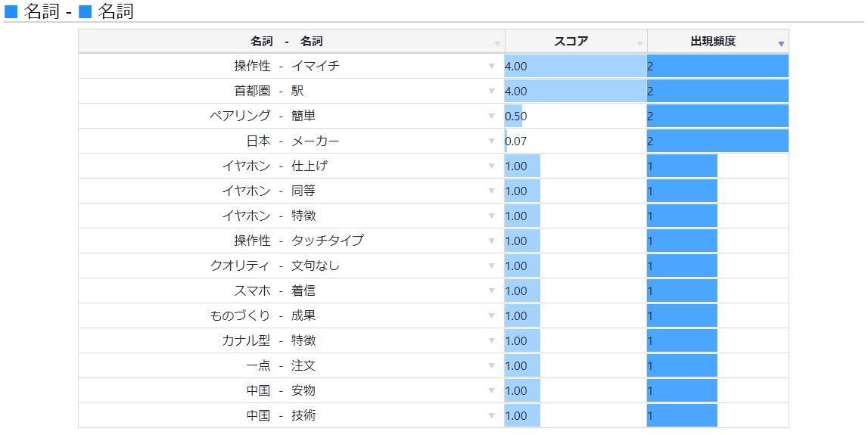
Task: Open dropdown arrow for 操作性 - イマイチ row
Action: pyautogui.click(x=492, y=67)
